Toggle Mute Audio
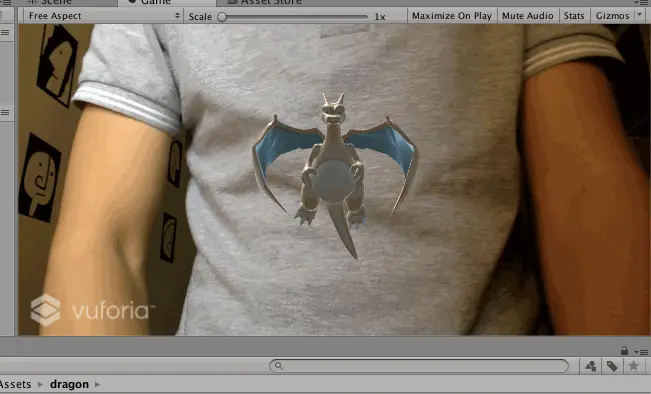 click(527, 16)
